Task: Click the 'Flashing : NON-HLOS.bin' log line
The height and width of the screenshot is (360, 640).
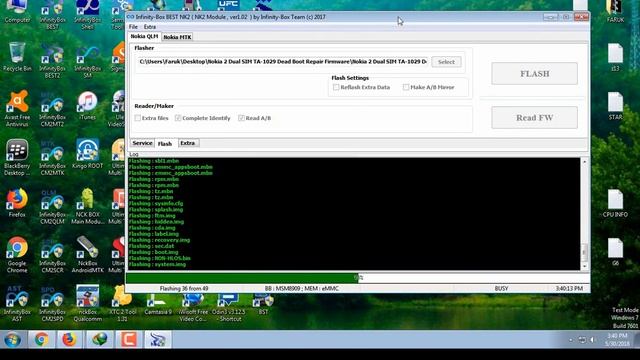Action: (160, 258)
